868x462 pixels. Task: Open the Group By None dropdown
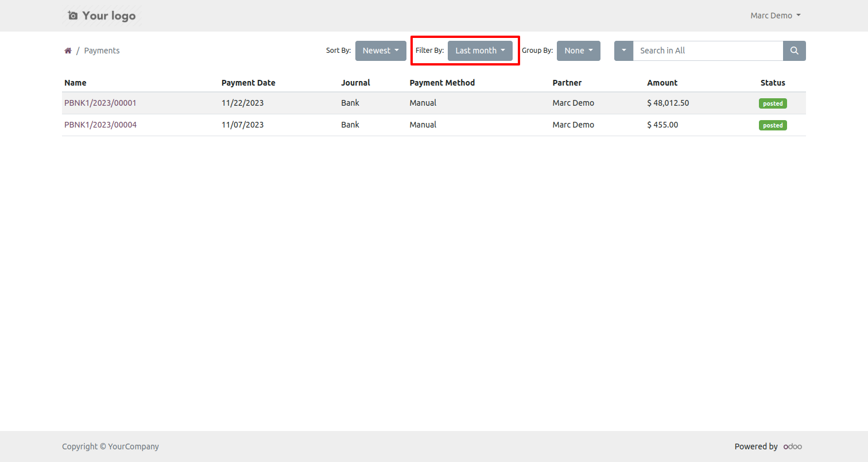coord(579,51)
